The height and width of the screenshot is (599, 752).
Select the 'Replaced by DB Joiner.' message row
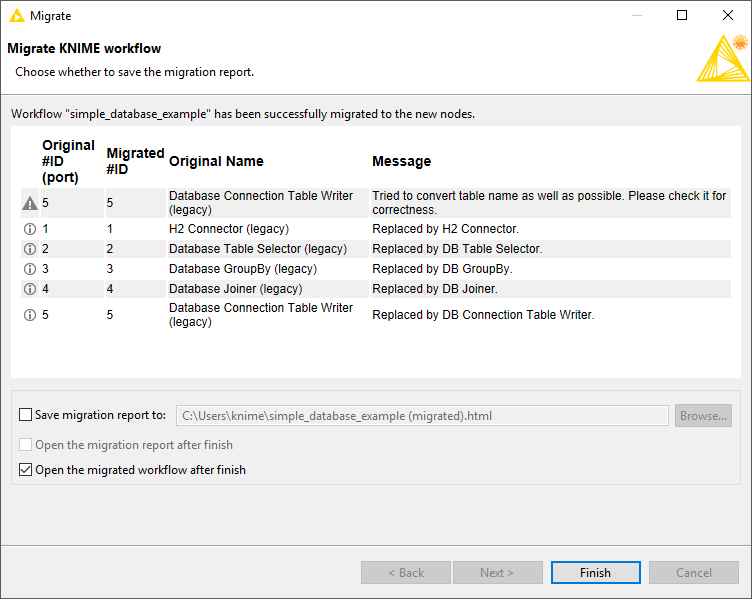[x=376, y=289]
